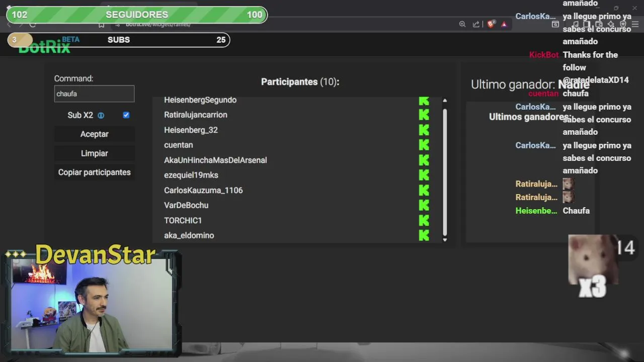Click Kick icon beside TORCHIC1
The height and width of the screenshot is (362, 644).
(x=424, y=220)
